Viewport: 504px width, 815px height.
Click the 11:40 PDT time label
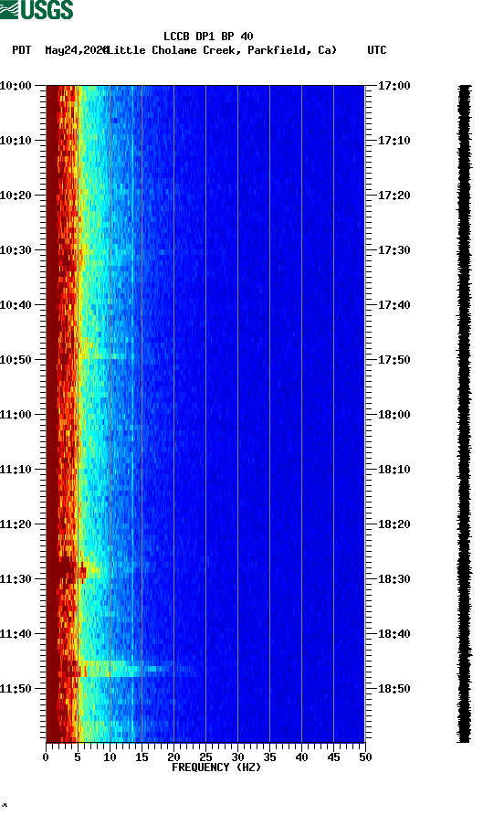click(x=16, y=634)
